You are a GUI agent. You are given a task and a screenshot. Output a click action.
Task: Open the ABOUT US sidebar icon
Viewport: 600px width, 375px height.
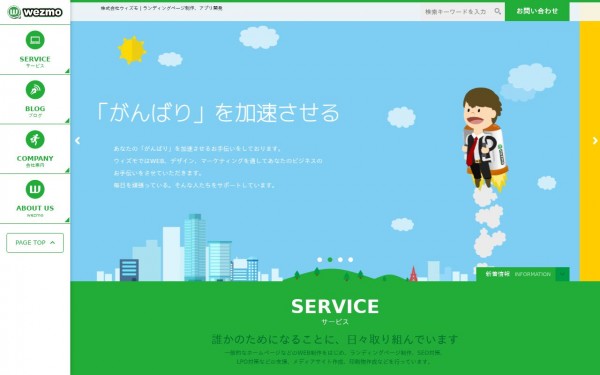35,189
